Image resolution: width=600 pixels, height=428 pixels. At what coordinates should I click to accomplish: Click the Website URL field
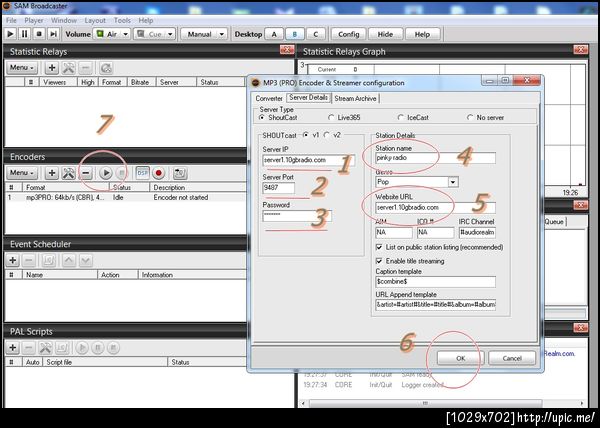coord(435,207)
